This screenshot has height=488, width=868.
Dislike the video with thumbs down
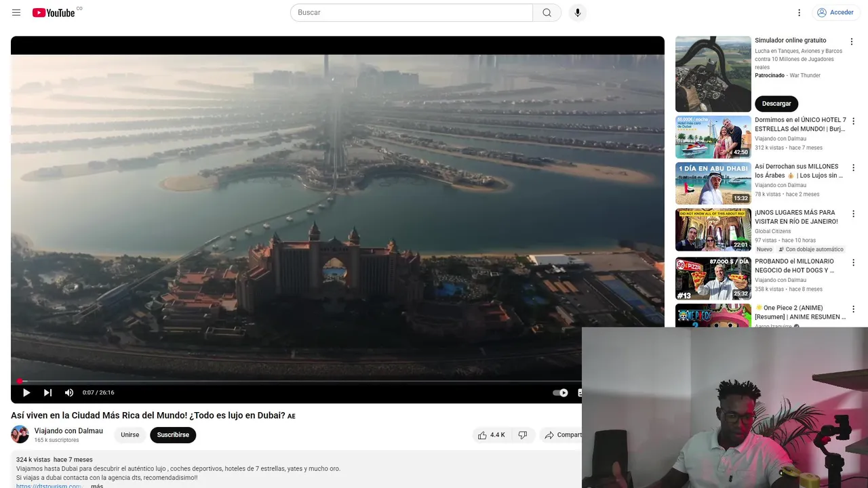point(523,435)
